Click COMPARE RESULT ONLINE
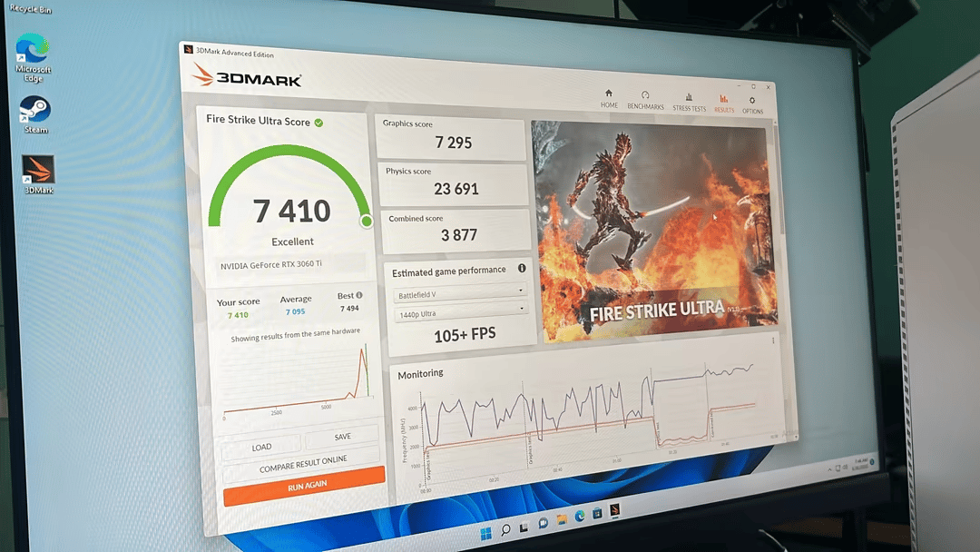980x552 pixels. click(302, 464)
